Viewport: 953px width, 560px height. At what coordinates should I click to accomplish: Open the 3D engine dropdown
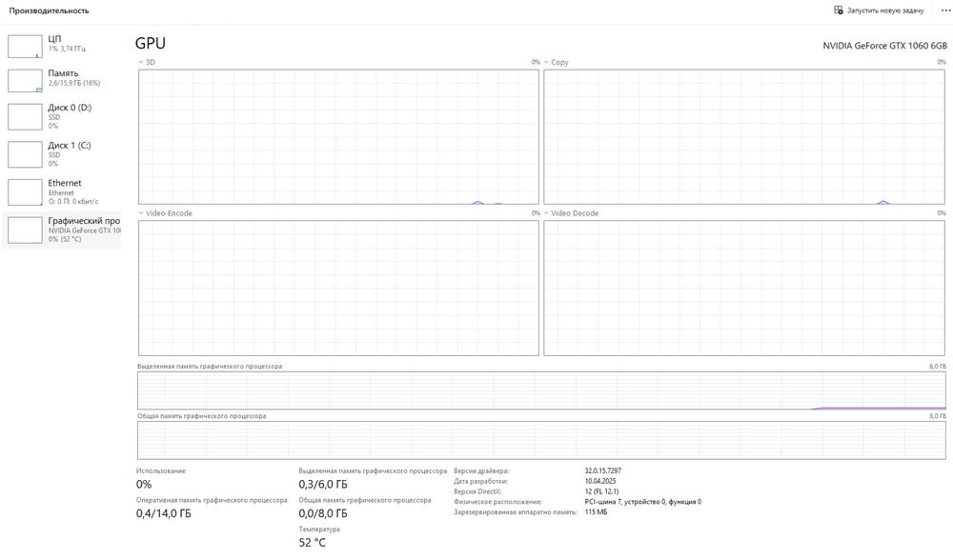(147, 62)
